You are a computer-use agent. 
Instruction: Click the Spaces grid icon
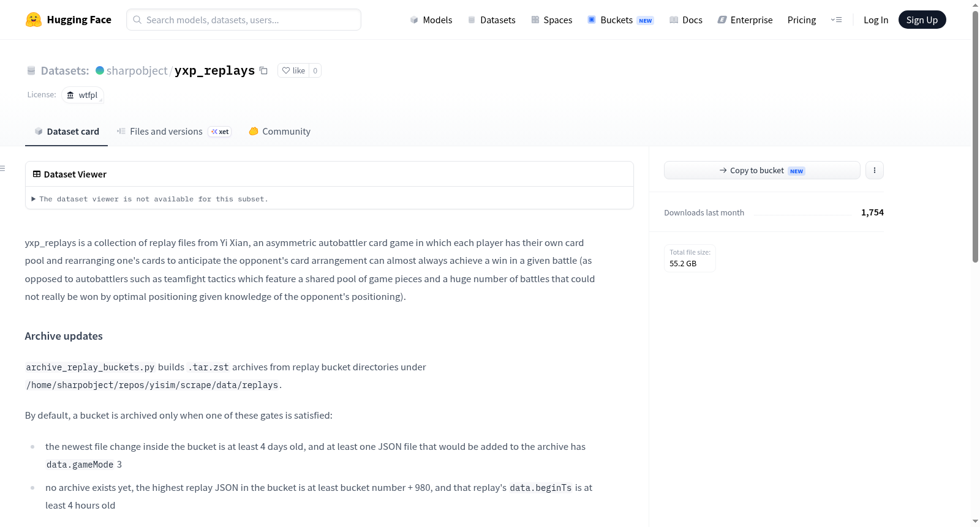tap(535, 20)
